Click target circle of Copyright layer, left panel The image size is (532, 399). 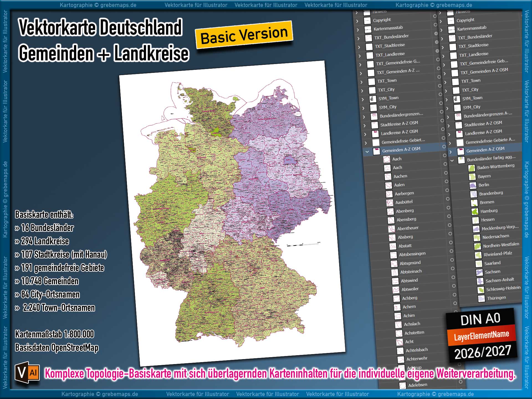tap(435, 16)
